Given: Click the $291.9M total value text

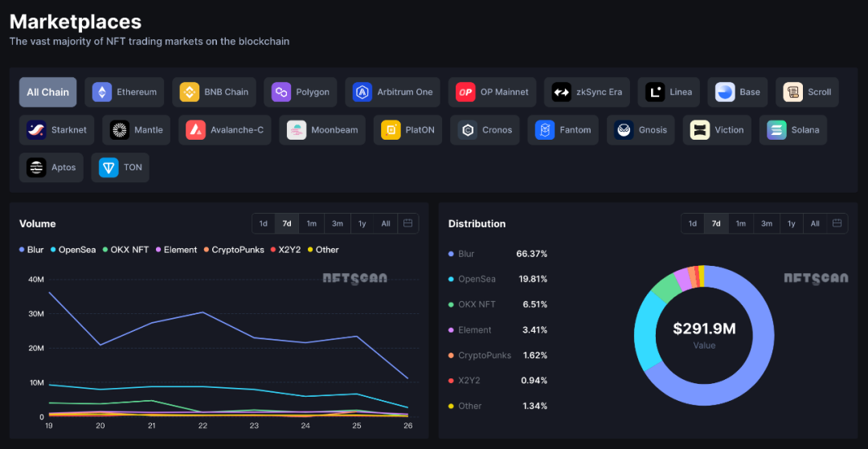Looking at the screenshot, I should 704,329.
